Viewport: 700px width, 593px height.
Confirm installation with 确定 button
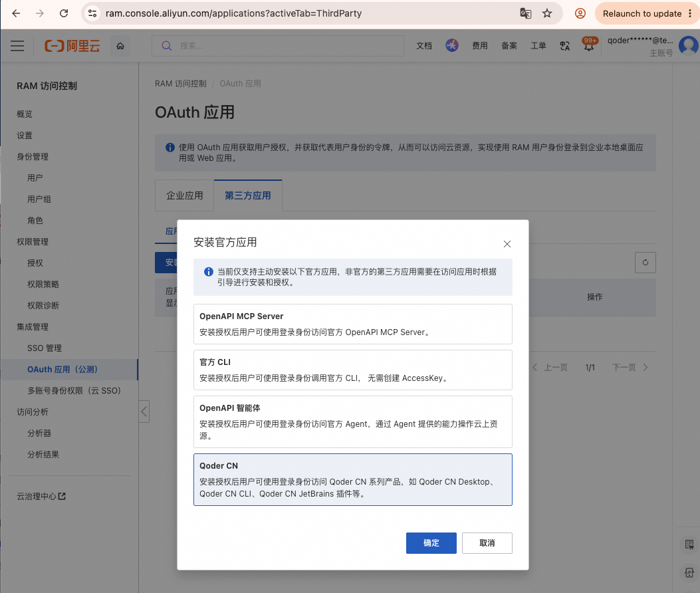431,543
